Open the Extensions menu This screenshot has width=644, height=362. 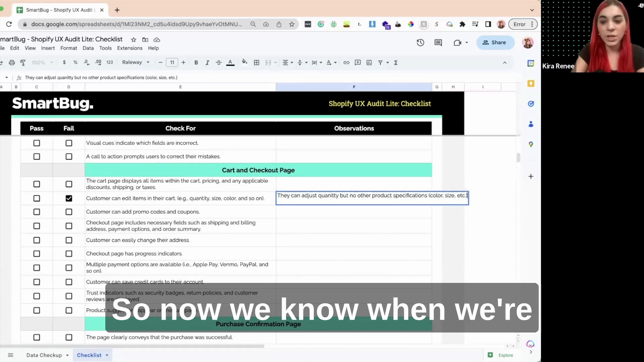click(130, 48)
